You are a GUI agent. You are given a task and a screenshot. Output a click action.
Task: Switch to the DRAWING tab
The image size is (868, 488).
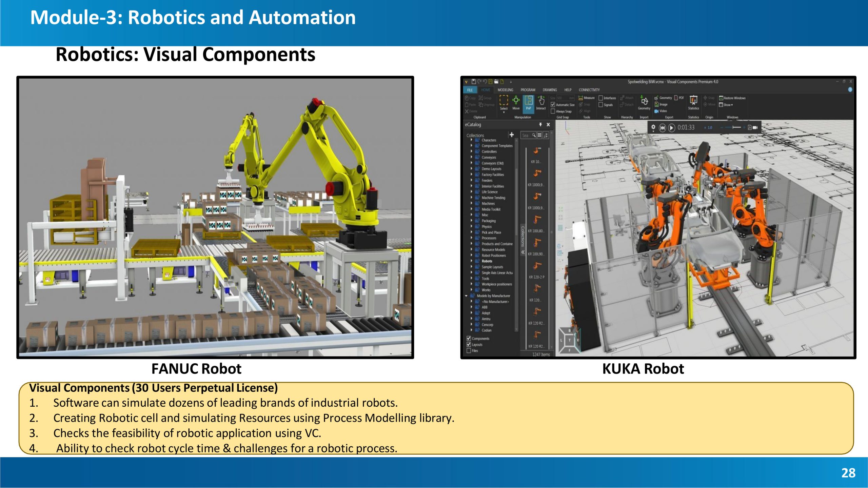click(x=550, y=90)
